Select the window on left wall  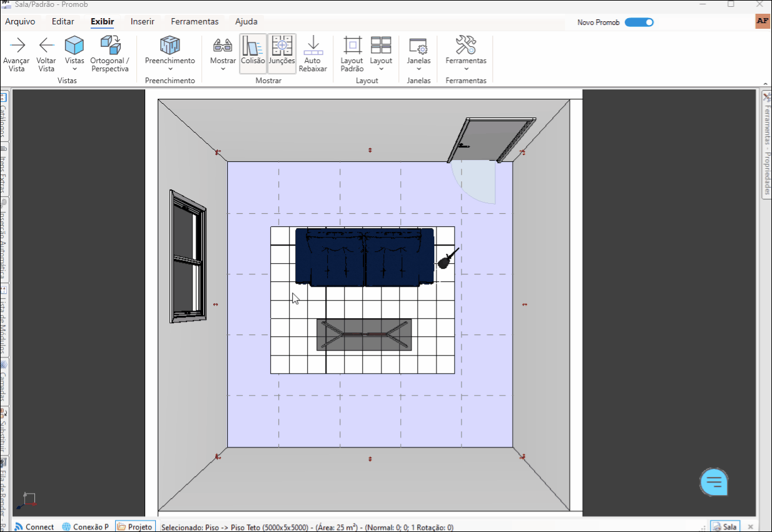pos(188,257)
